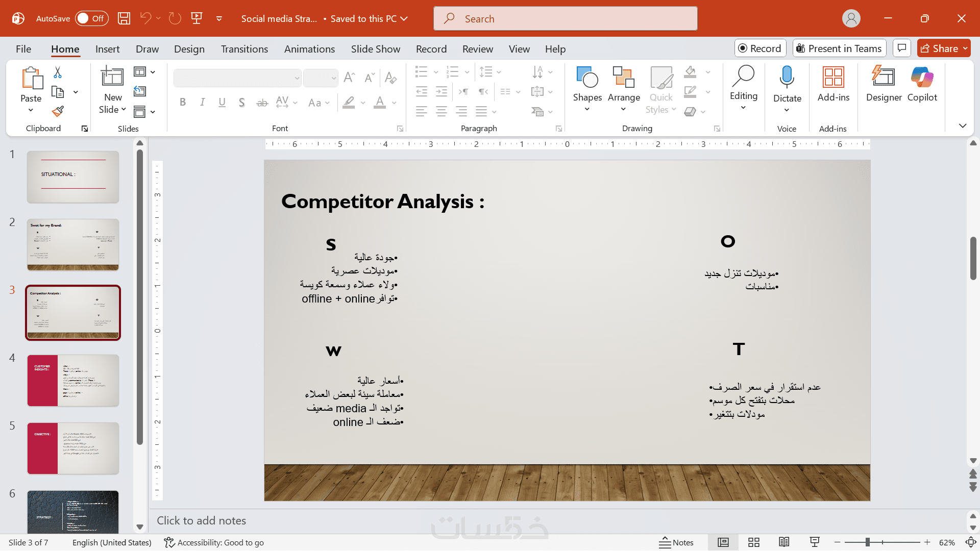Collapse the ribbon with chevron

pos(963,126)
